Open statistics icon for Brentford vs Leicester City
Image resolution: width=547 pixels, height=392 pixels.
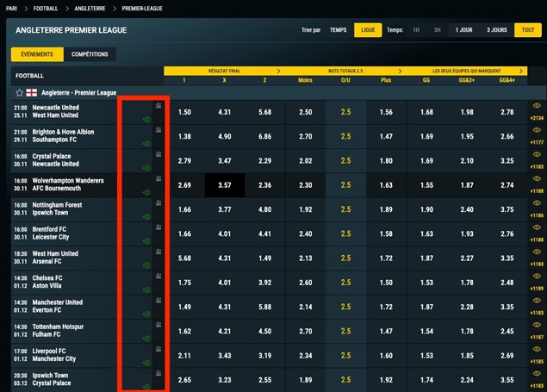(159, 227)
